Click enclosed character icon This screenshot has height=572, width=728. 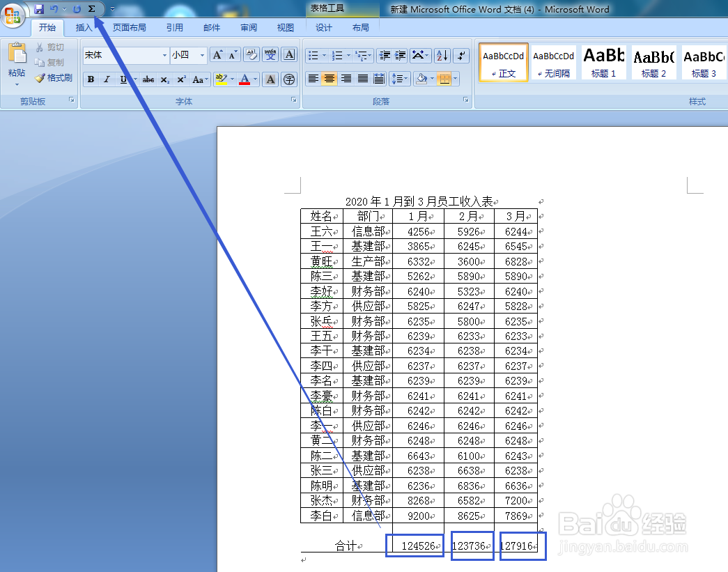pyautogui.click(x=289, y=79)
